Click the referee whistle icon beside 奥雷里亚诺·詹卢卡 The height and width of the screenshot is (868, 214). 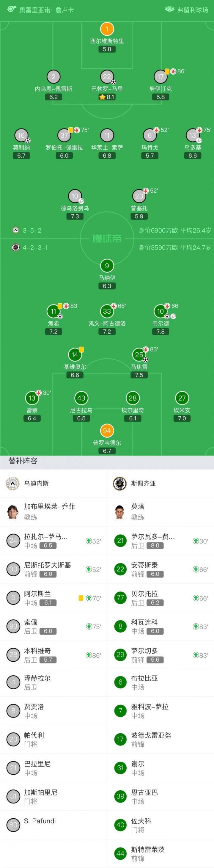click(11, 10)
